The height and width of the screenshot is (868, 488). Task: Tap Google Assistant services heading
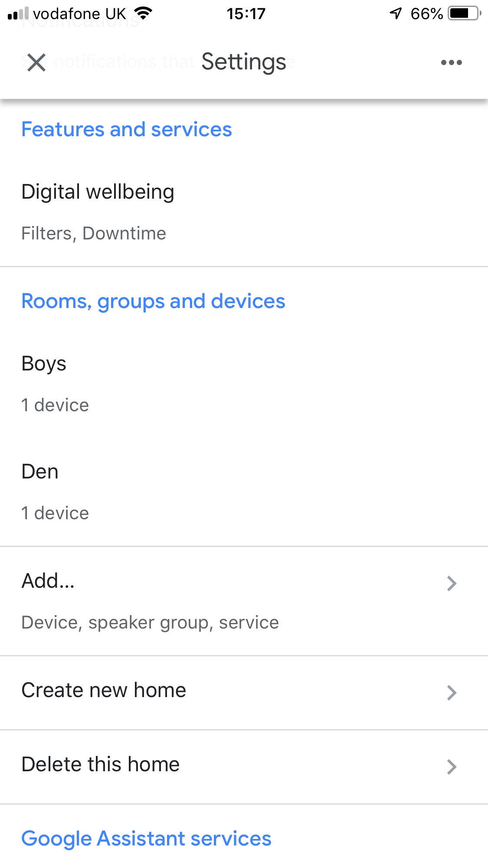(x=146, y=839)
